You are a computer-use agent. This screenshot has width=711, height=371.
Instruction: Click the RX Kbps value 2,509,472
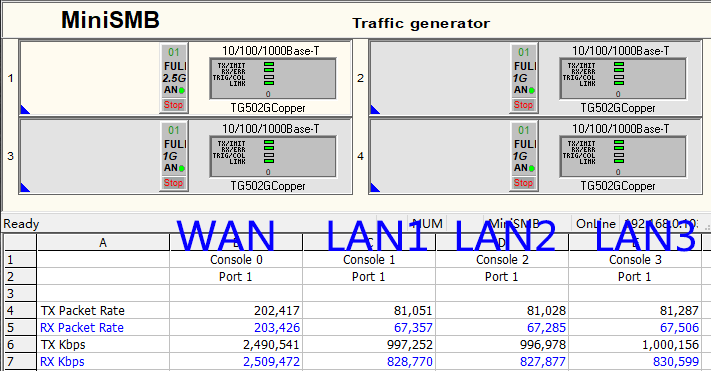pyautogui.click(x=271, y=361)
